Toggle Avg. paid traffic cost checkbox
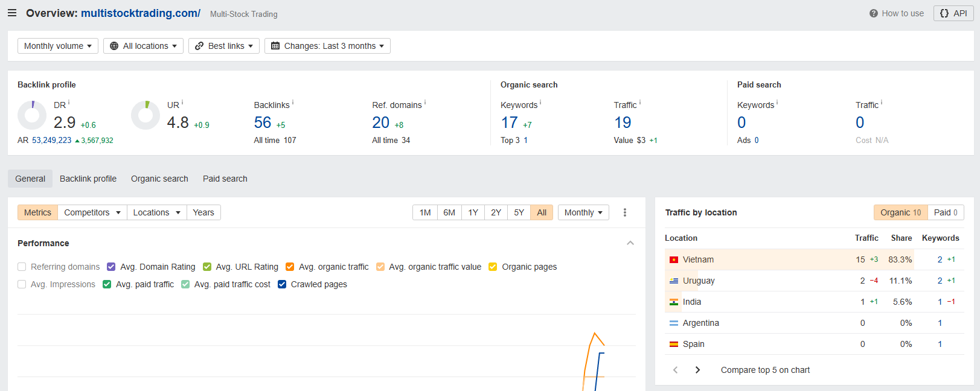The width and height of the screenshot is (980, 391). tap(185, 284)
